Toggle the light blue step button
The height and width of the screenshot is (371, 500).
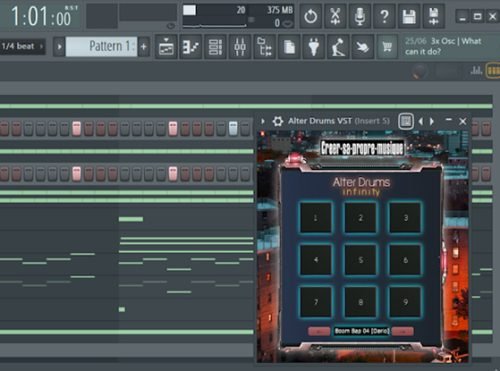point(233,129)
